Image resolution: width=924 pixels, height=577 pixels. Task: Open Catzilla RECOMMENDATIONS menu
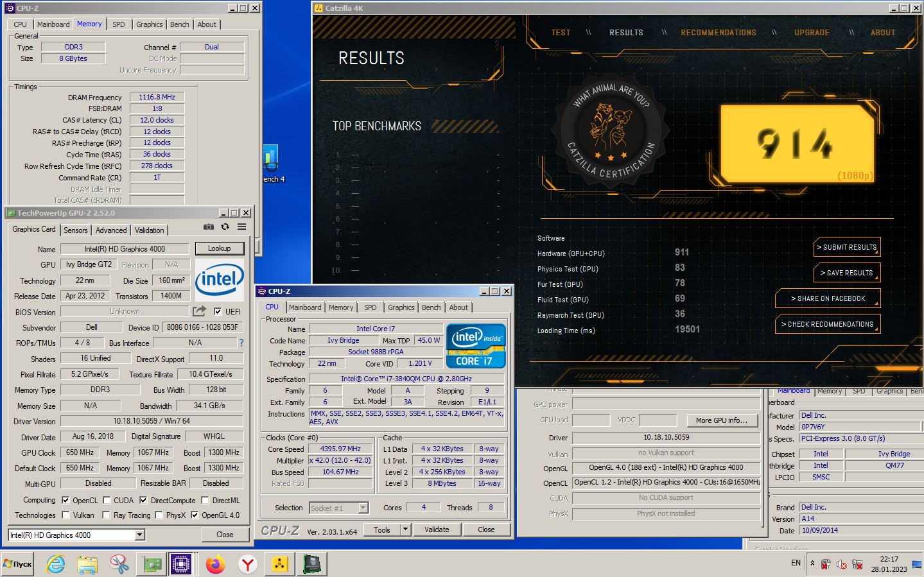(719, 32)
